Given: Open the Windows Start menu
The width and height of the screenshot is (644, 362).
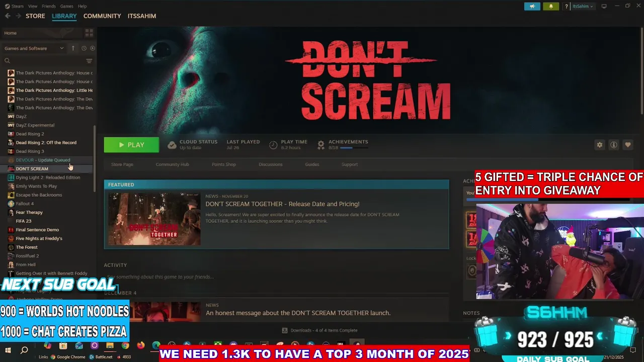Looking at the screenshot, I should [8, 350].
